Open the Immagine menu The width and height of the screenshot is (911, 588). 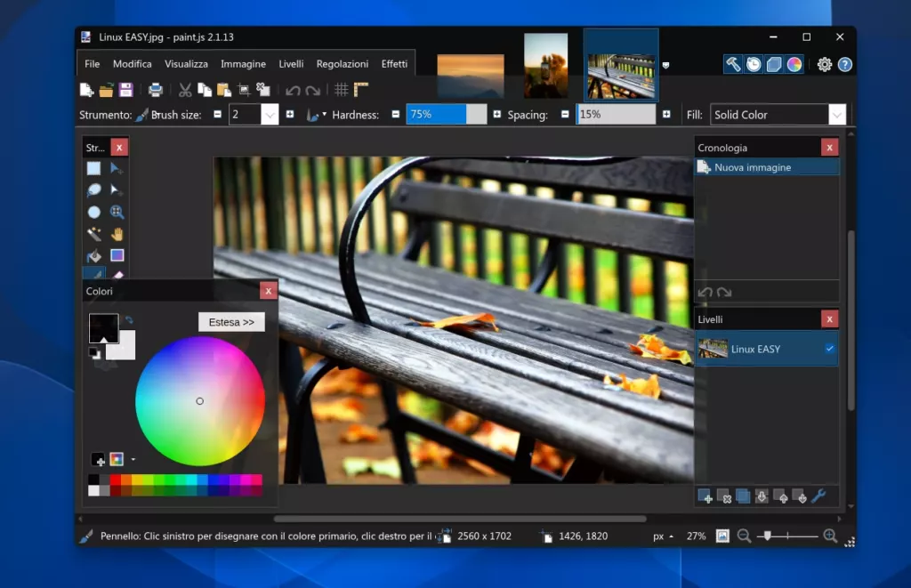click(x=243, y=64)
